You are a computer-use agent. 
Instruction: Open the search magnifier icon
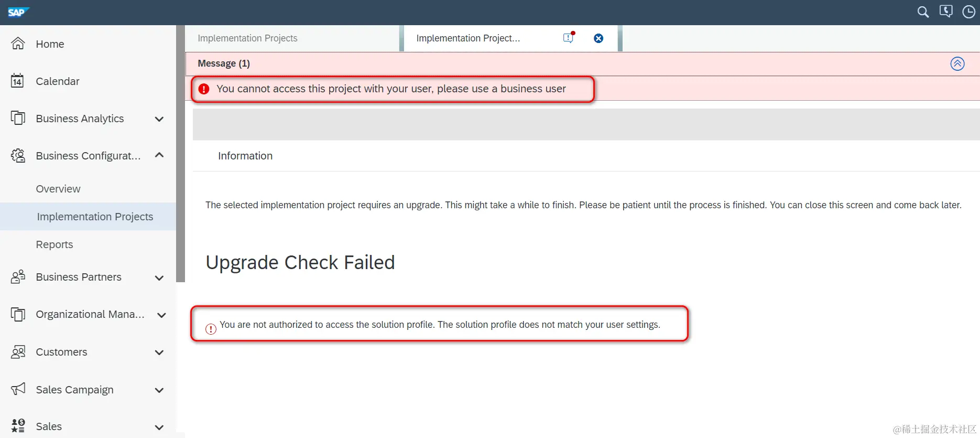(923, 12)
